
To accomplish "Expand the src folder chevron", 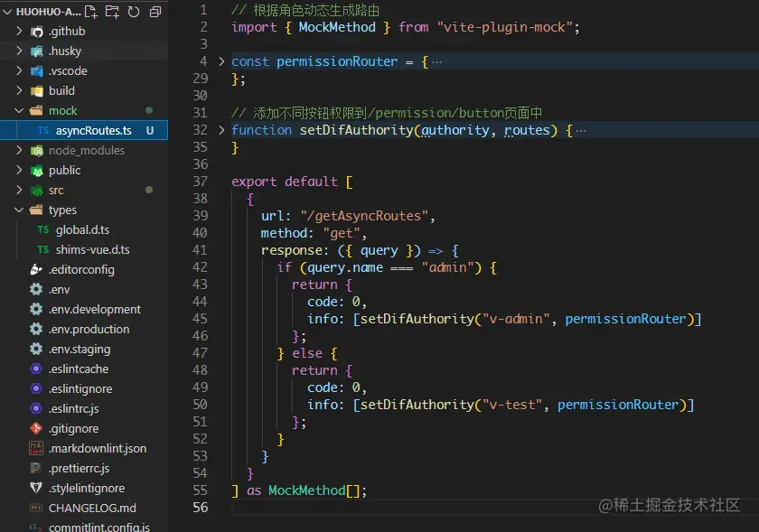I will point(19,190).
